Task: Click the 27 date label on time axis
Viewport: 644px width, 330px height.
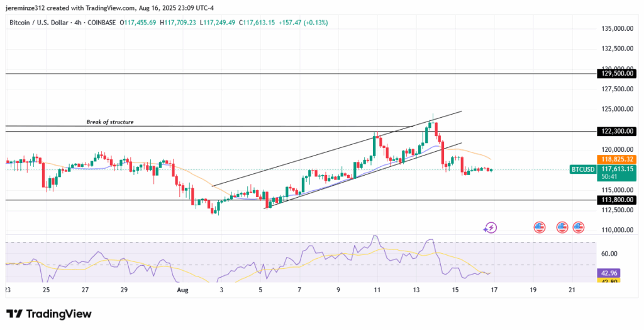Action: pos(85,290)
